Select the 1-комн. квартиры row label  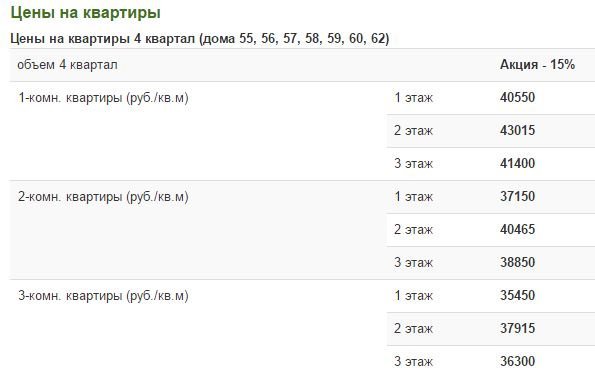click(x=103, y=98)
